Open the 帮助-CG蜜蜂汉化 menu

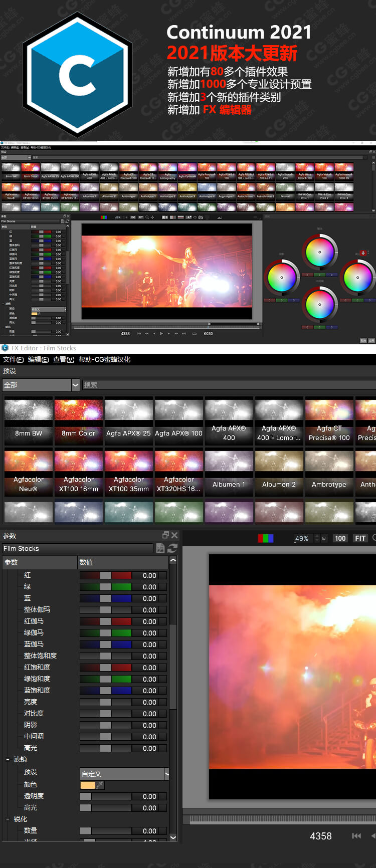(104, 359)
